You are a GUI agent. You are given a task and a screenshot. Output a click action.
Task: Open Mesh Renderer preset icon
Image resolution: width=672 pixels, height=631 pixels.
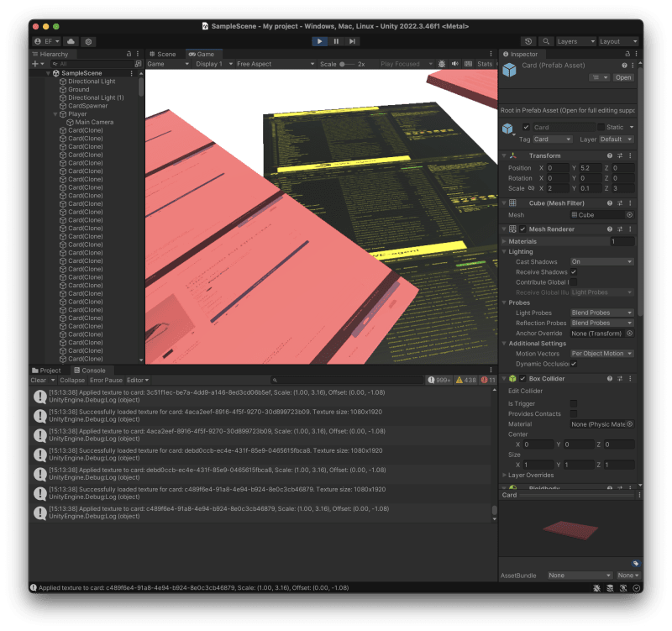(620, 229)
